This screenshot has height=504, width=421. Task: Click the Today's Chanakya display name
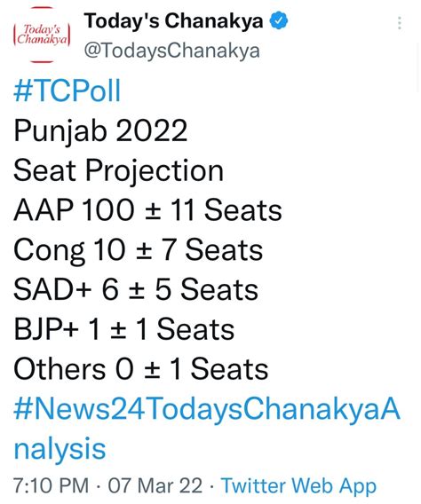[174, 21]
